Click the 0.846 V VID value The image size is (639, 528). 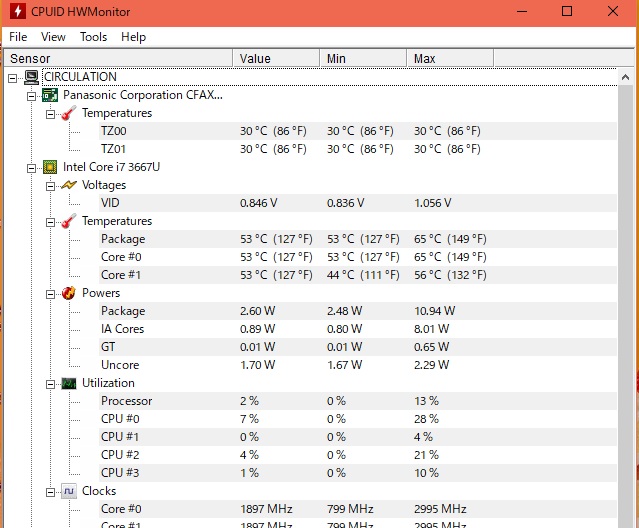[258, 203]
